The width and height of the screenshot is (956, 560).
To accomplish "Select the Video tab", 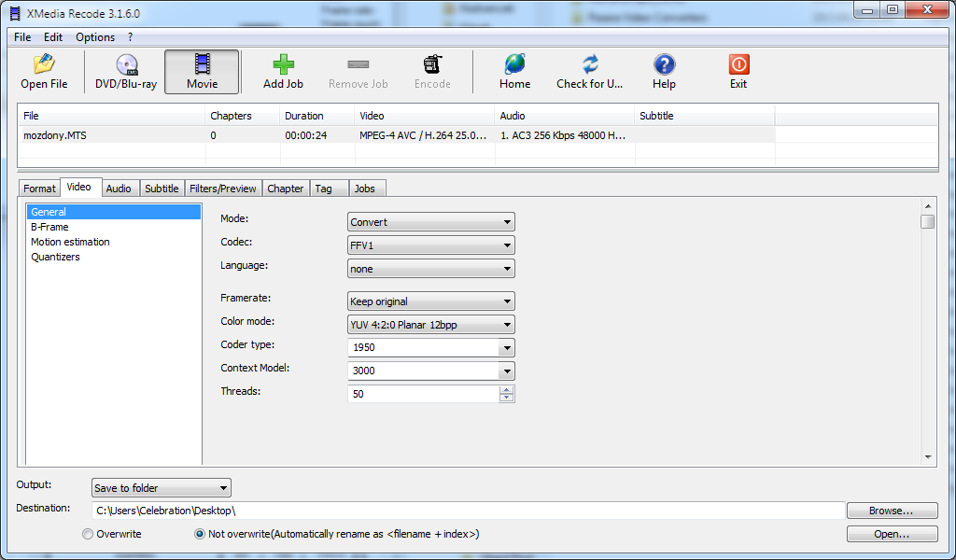I will [79, 187].
